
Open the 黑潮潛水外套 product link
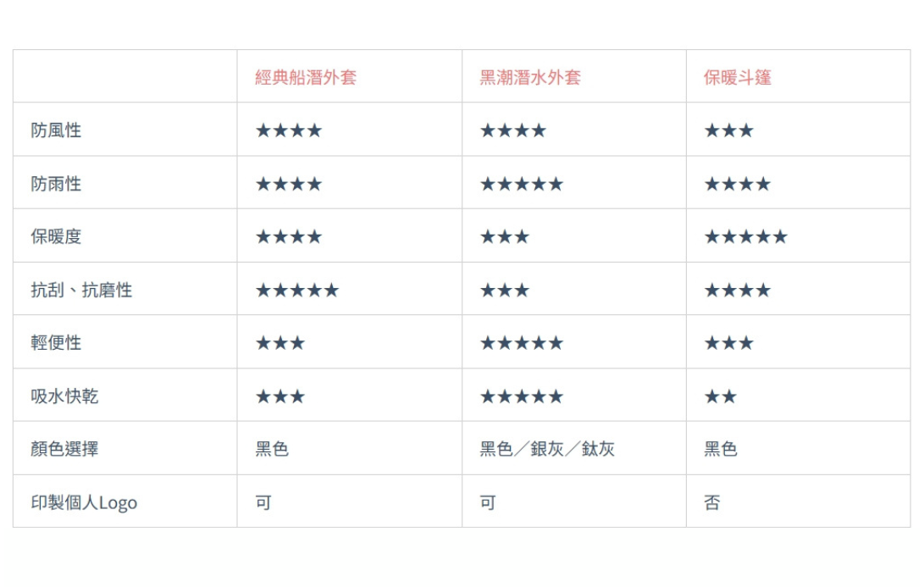coord(530,78)
